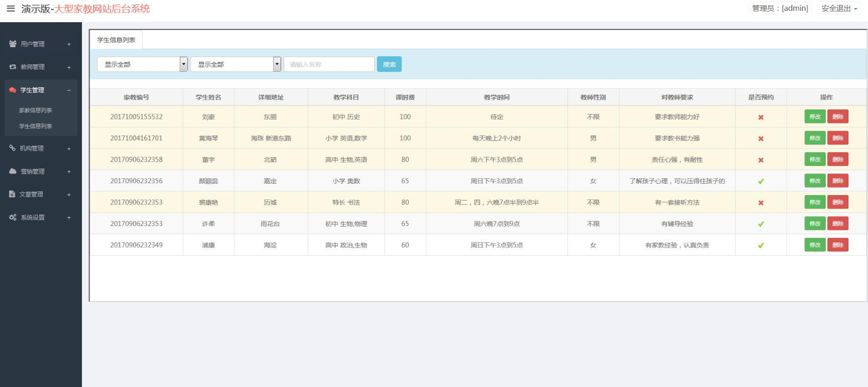Focus the 请输入名称 search field
Viewport: 868px width, 387px height.
tap(329, 64)
